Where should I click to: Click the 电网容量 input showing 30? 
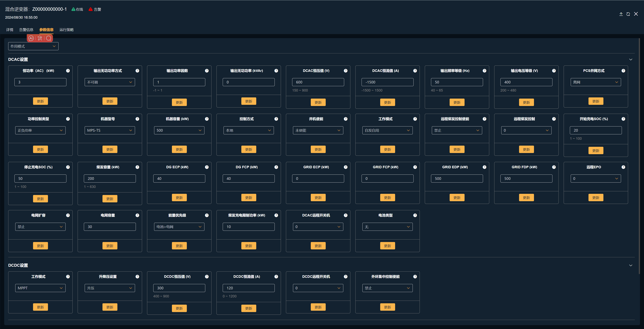pos(110,227)
